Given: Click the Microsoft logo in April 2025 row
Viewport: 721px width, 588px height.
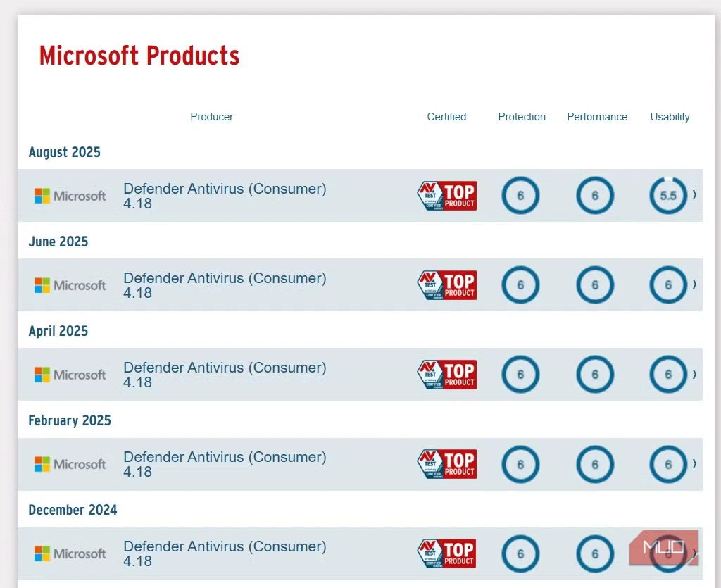Looking at the screenshot, I should [x=70, y=375].
